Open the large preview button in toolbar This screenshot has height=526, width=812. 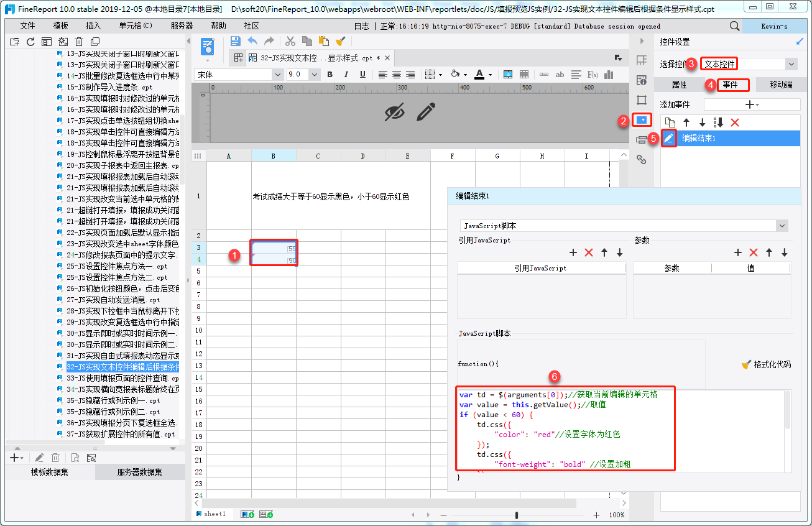pyautogui.click(x=208, y=47)
